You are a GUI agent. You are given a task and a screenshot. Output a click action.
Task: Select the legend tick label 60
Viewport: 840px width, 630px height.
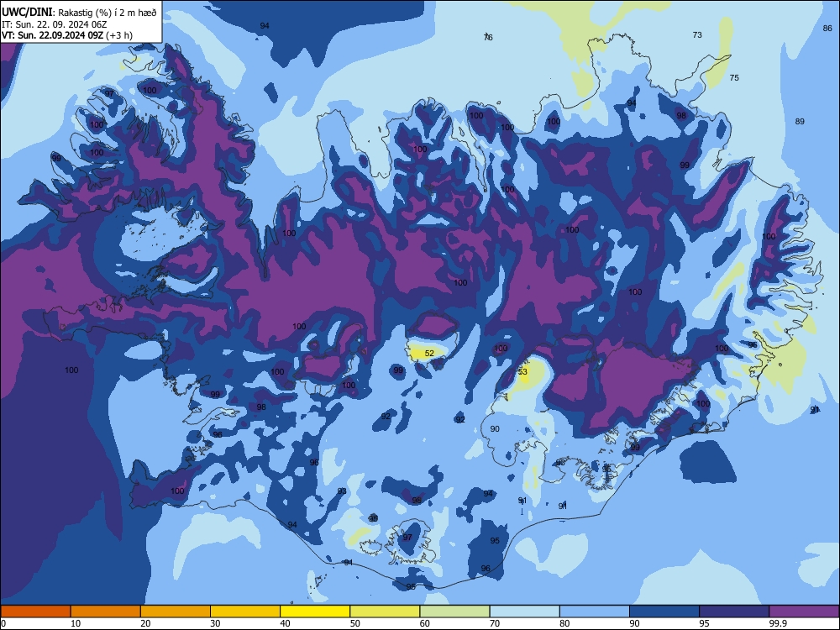[x=425, y=623]
